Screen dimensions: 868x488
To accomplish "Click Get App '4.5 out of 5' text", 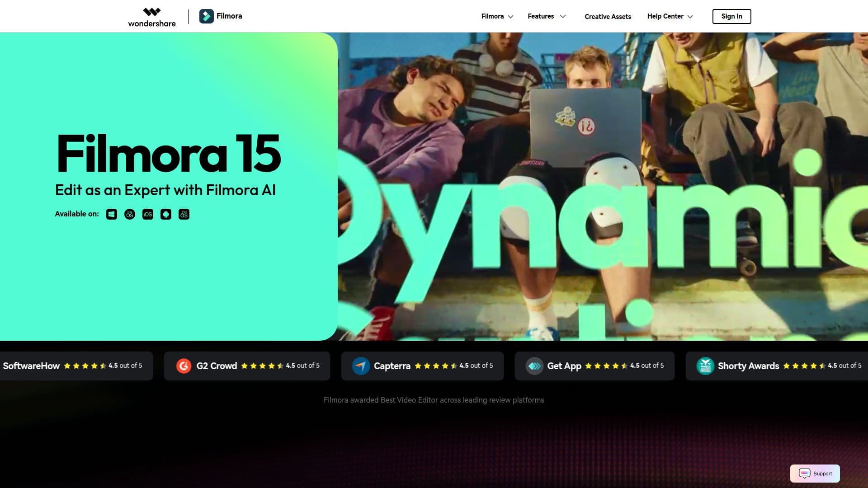I will (x=647, y=366).
